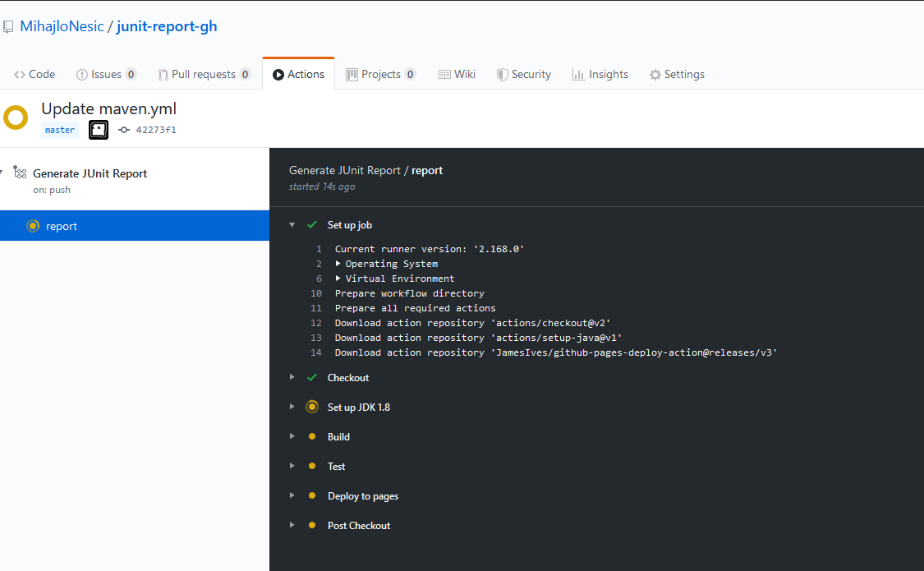Open the Generate JUnit Report workflow
This screenshot has width=924, height=571.
(x=90, y=173)
